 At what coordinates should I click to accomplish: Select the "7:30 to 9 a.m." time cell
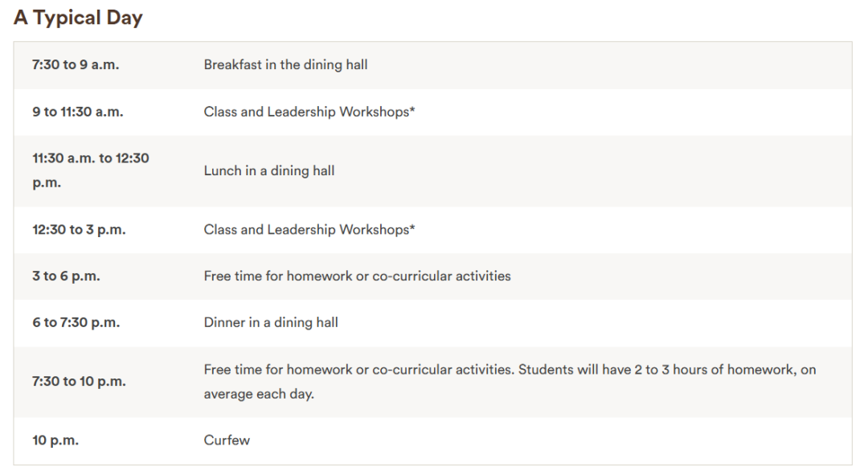click(x=76, y=65)
